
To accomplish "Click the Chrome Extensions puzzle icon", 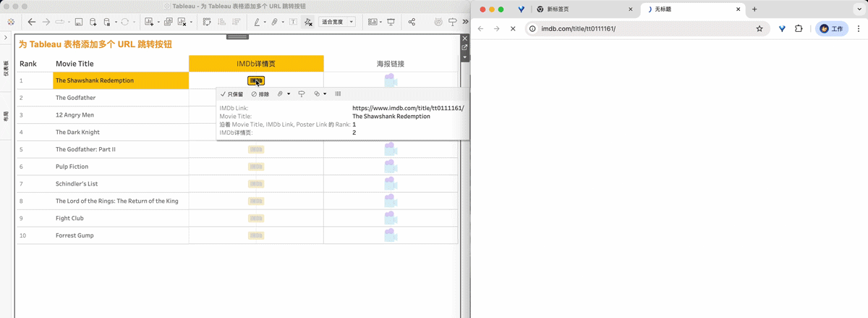I will pyautogui.click(x=799, y=29).
